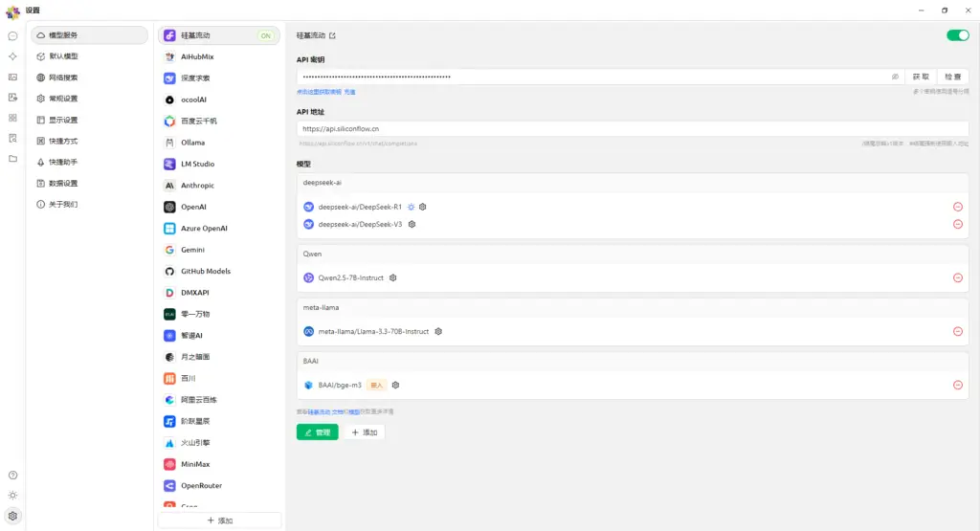Click the theme switch sun icon

tap(12, 495)
